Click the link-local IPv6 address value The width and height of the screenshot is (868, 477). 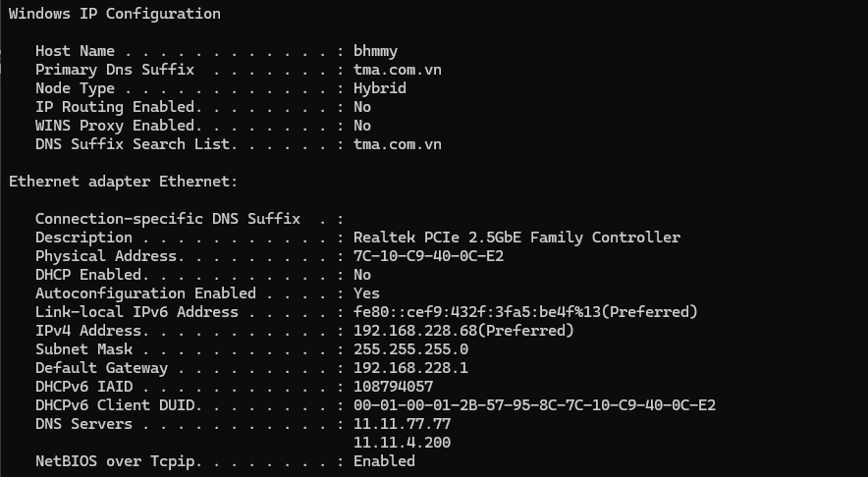pyautogui.click(x=525, y=312)
